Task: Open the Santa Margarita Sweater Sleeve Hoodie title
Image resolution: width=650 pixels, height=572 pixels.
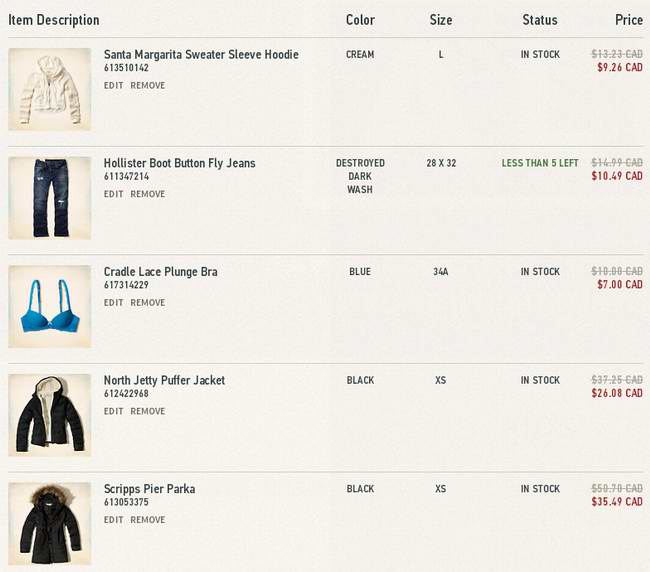Action: (x=201, y=55)
